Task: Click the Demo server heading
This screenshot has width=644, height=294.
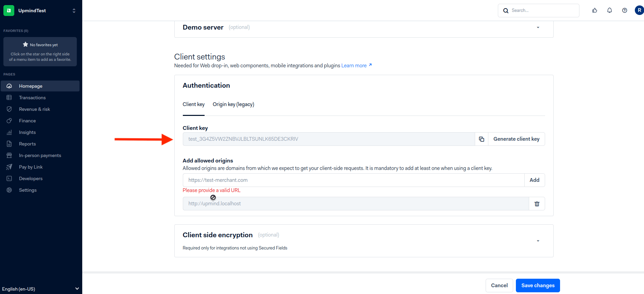Action: click(203, 27)
